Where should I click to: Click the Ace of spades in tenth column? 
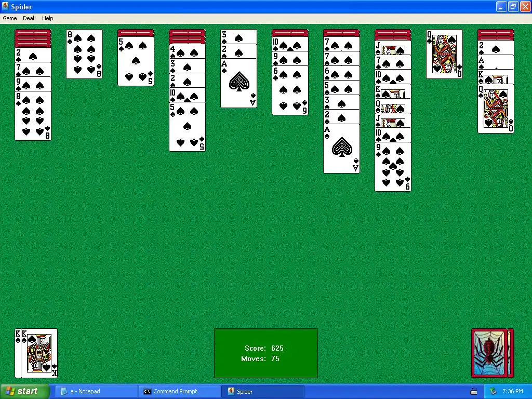[x=496, y=62]
